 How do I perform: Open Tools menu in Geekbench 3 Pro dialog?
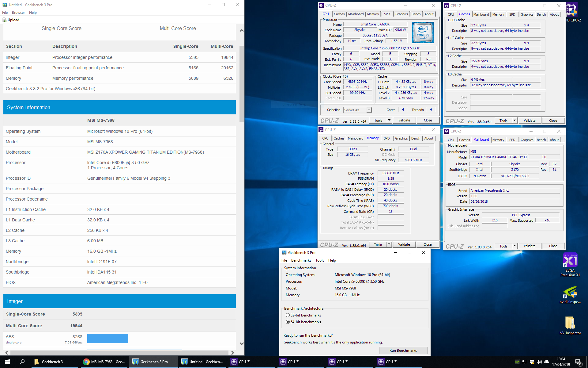320,260
